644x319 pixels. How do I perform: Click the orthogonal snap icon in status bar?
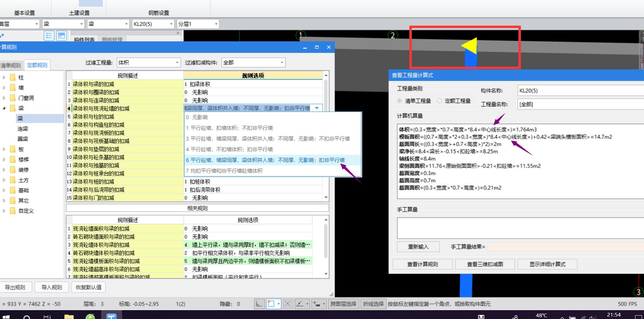259,304
